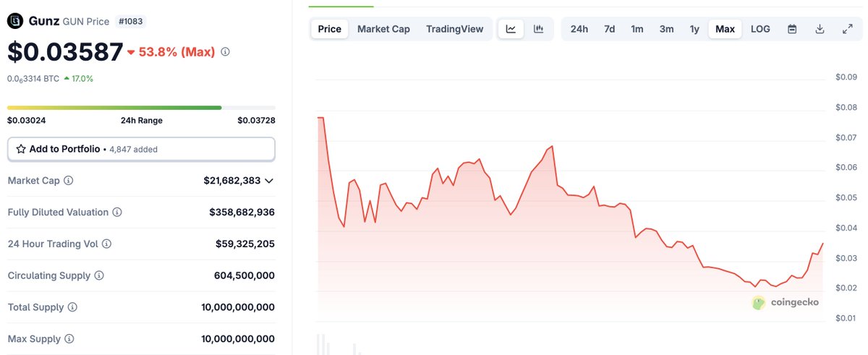868x355 pixels.
Task: Set chart range to 1m
Action: pos(637,29)
